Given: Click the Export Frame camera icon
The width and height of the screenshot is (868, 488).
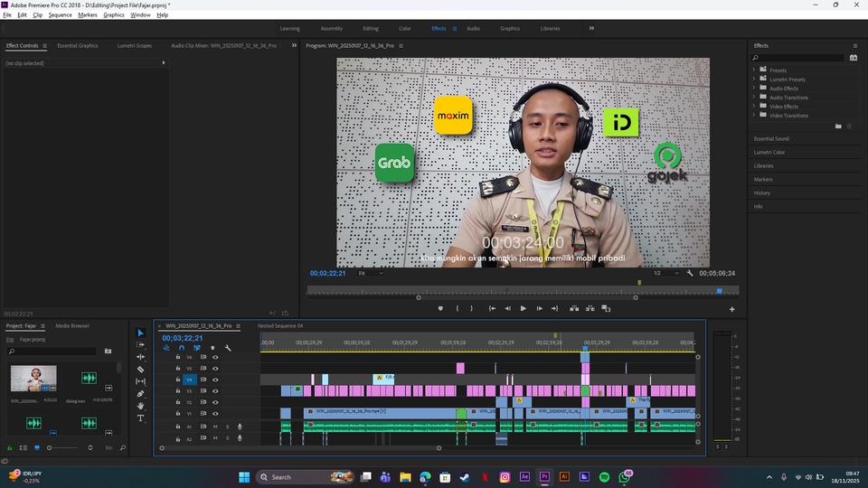Looking at the screenshot, I should (x=608, y=308).
